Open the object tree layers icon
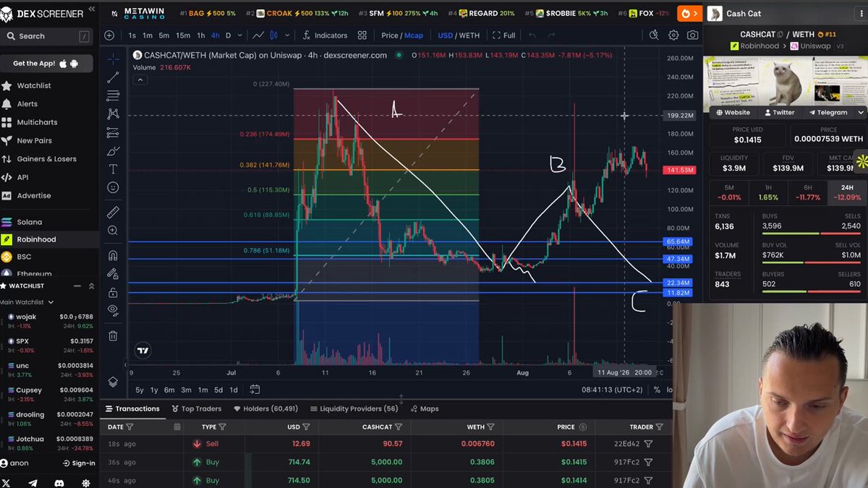Screen dimensions: 868x488 tap(113, 381)
